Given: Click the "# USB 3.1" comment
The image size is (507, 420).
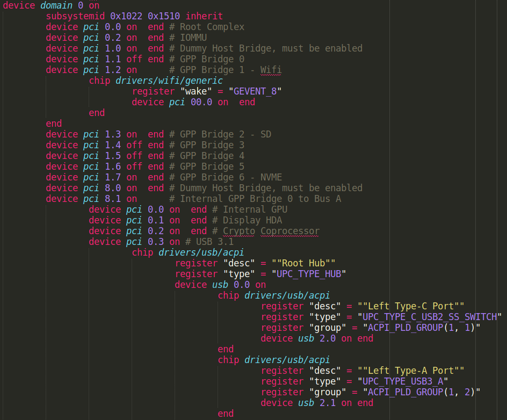Looking at the screenshot, I should point(209,242).
